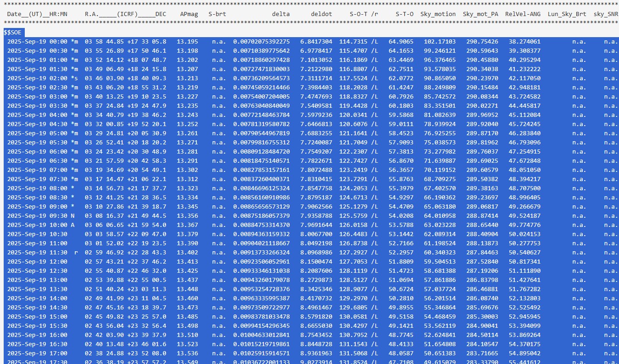Click the 2025-Sep-19 12:00 timestamp
The image size is (619, 364).
(x=37, y=262)
